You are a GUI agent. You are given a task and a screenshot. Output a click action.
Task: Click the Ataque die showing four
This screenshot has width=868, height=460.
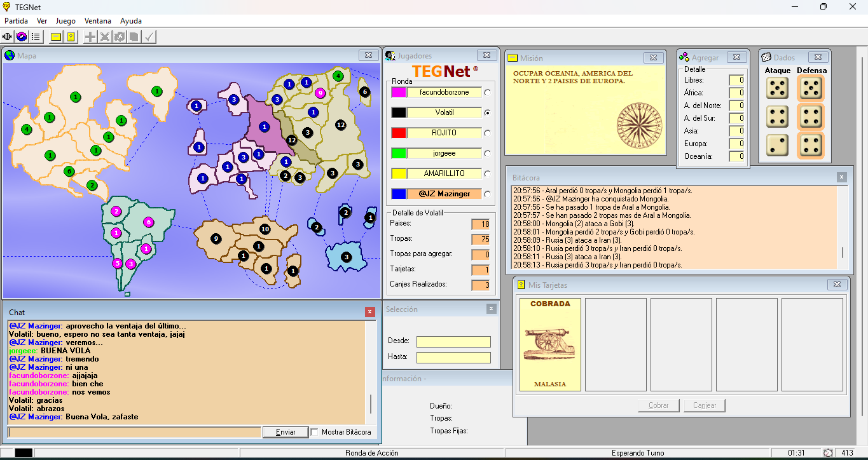(x=777, y=116)
